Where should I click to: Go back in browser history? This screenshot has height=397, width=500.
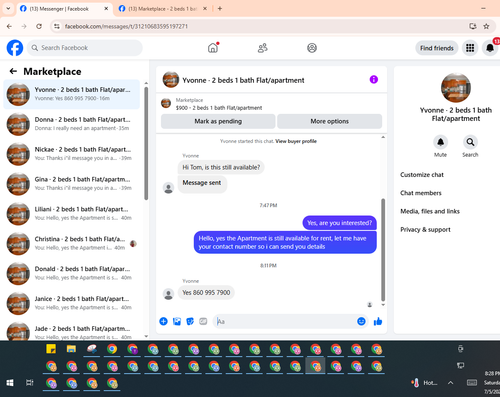click(9, 26)
